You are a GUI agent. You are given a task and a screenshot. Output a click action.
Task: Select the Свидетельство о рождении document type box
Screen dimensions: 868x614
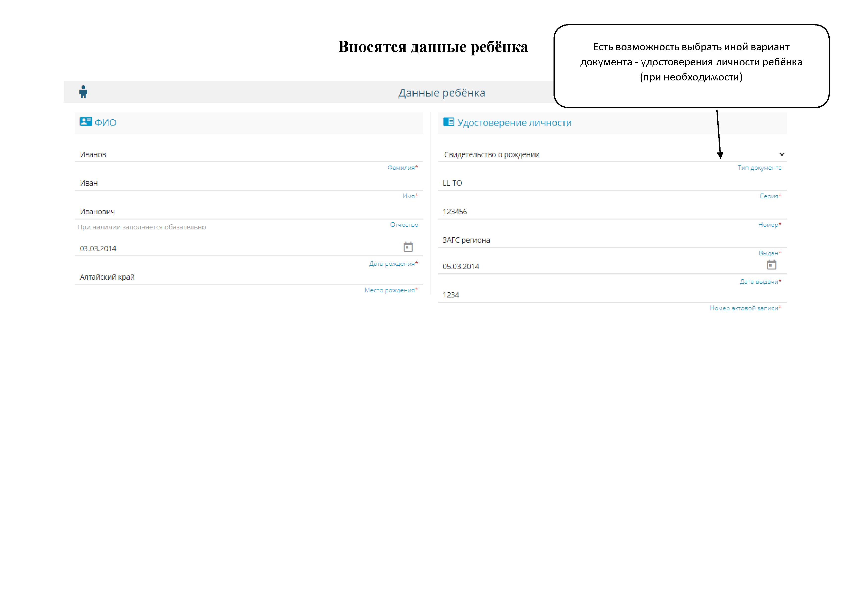point(612,155)
